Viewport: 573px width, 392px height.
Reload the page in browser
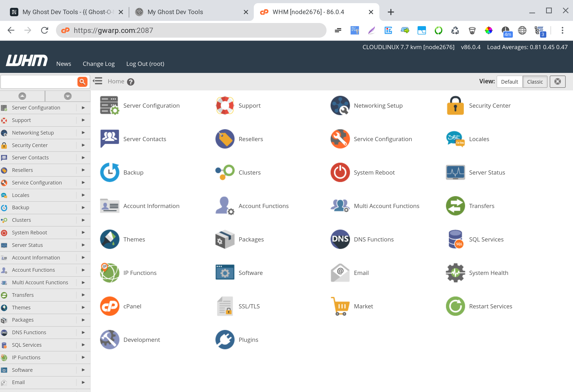[44, 30]
